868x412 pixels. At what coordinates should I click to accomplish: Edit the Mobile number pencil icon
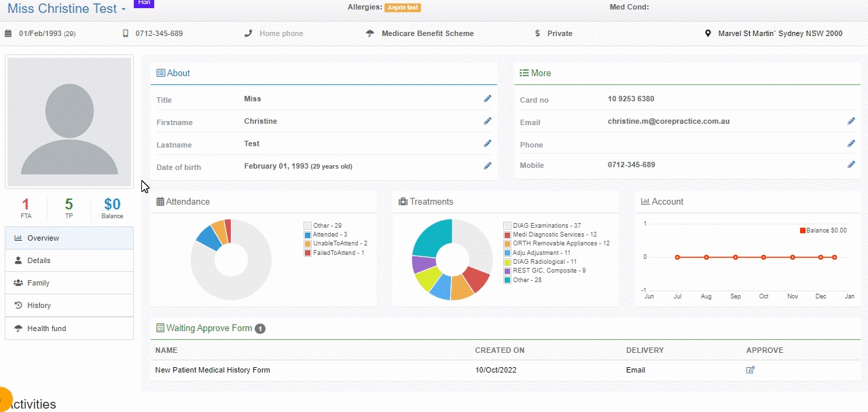[x=851, y=165]
